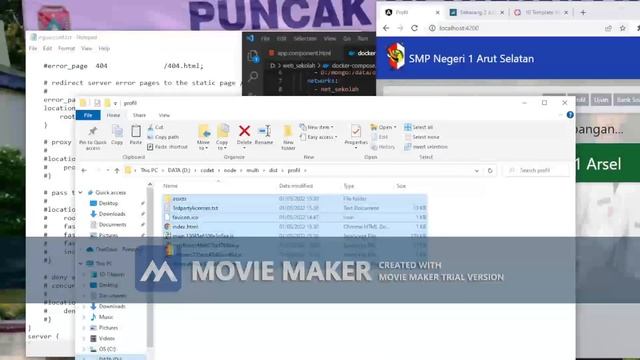Collapse the Quick access tree node
The height and width of the screenshot is (360, 640).
coord(80,192)
